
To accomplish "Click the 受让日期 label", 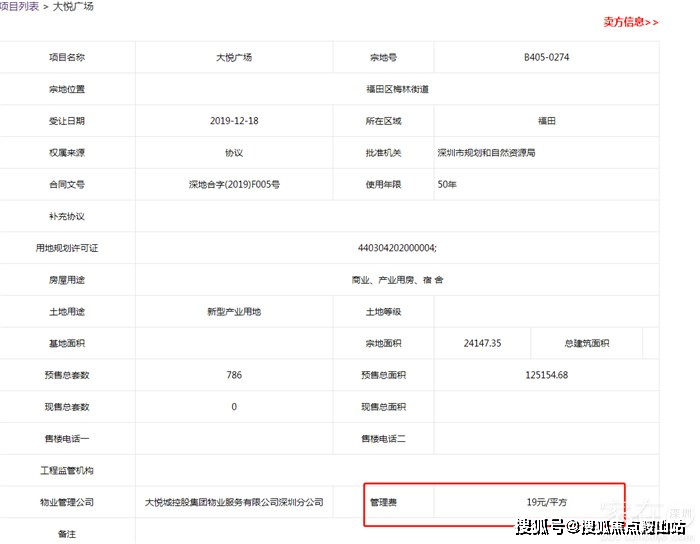I will click(x=67, y=121).
